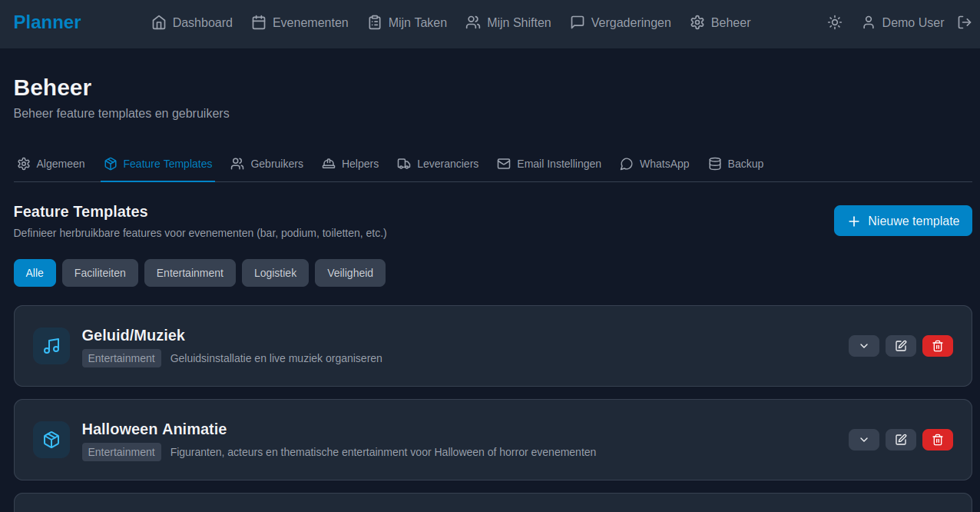Viewport: 980px width, 512px height.
Task: Open Mijn Taken in navigation
Action: click(x=407, y=23)
